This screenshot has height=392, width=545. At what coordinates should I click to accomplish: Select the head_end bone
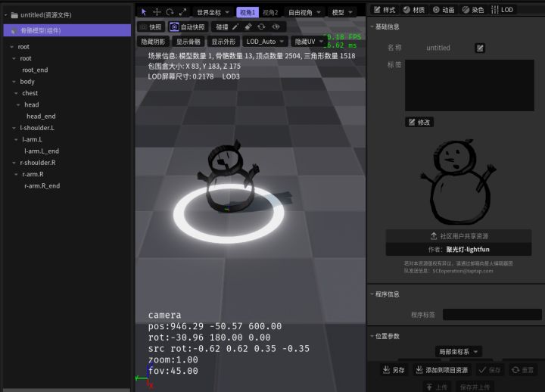coord(41,117)
